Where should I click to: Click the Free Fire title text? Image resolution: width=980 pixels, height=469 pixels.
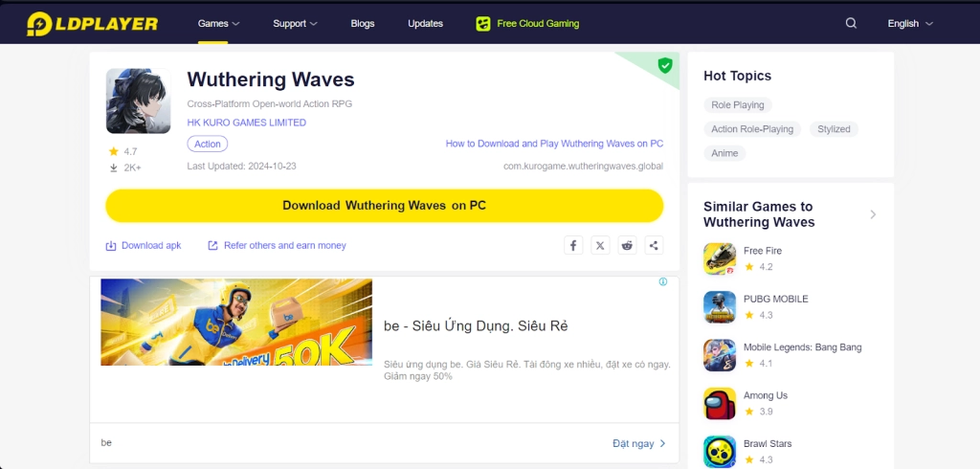pos(763,251)
